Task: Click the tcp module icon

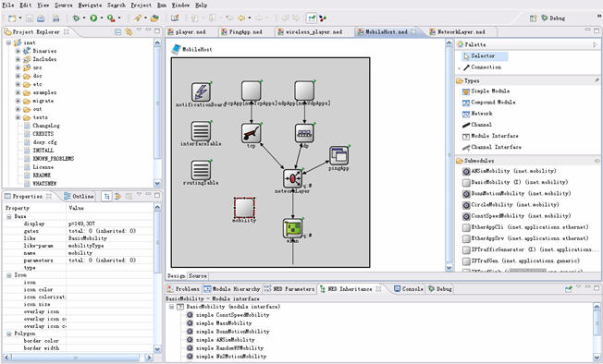Action: coord(252,133)
